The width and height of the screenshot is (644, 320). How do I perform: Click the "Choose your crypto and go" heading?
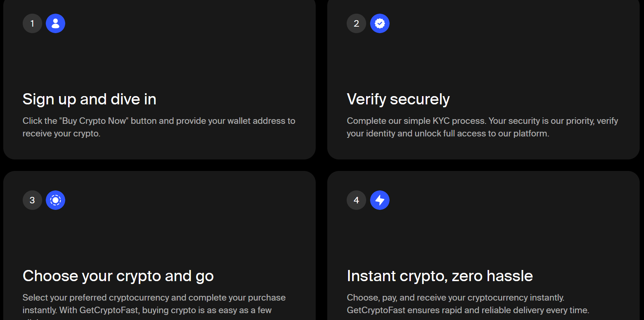pos(118,276)
